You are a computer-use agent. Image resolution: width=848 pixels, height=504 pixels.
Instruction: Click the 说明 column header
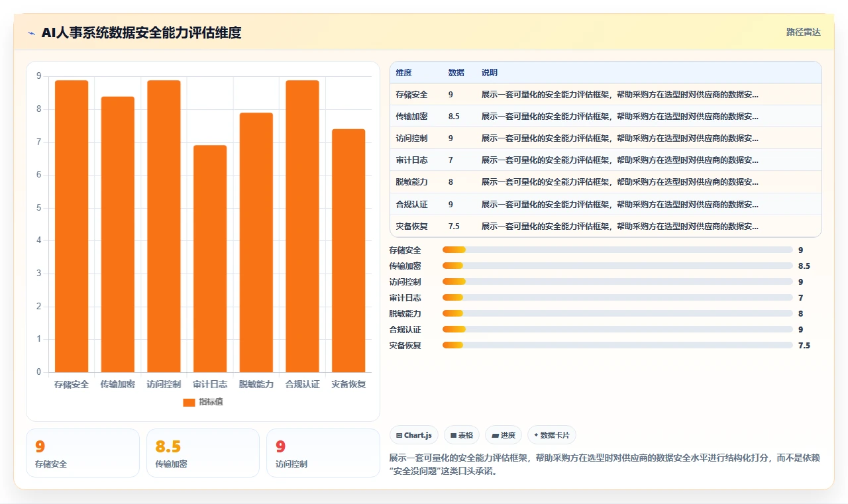click(x=490, y=73)
